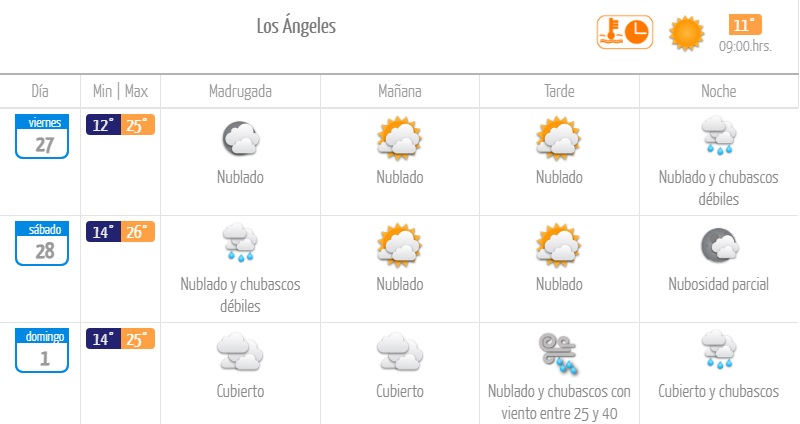This screenshot has height=424, width=800.
Task: Click Friday's 12° minimum temperature badge
Action: point(103,125)
